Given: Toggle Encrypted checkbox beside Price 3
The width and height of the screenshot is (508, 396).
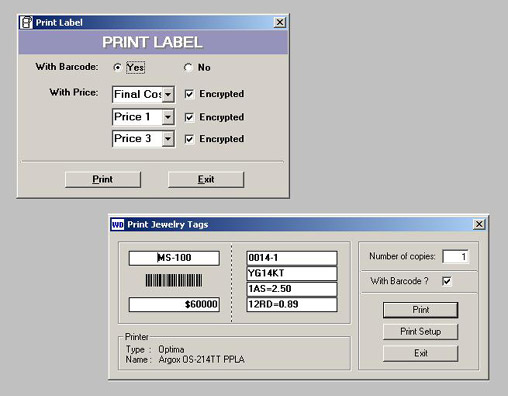Looking at the screenshot, I should coord(189,139).
